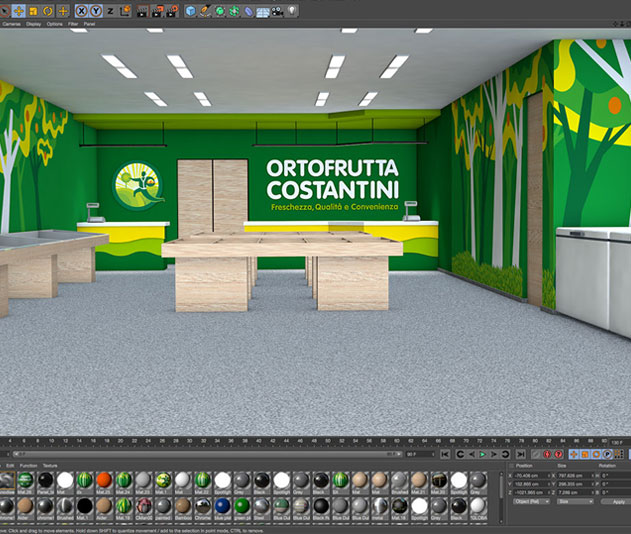Image resolution: width=631 pixels, height=534 pixels.
Task: Open the material manager Texture menu
Action: [50, 466]
